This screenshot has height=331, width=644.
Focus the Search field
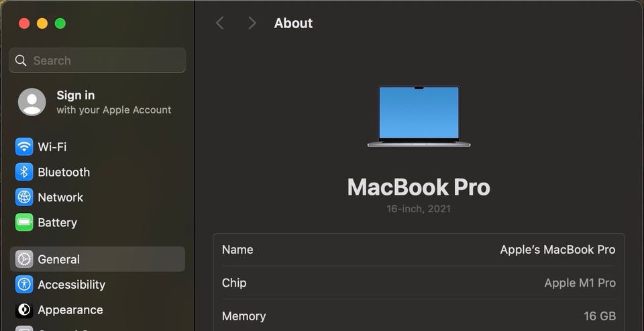(x=97, y=60)
